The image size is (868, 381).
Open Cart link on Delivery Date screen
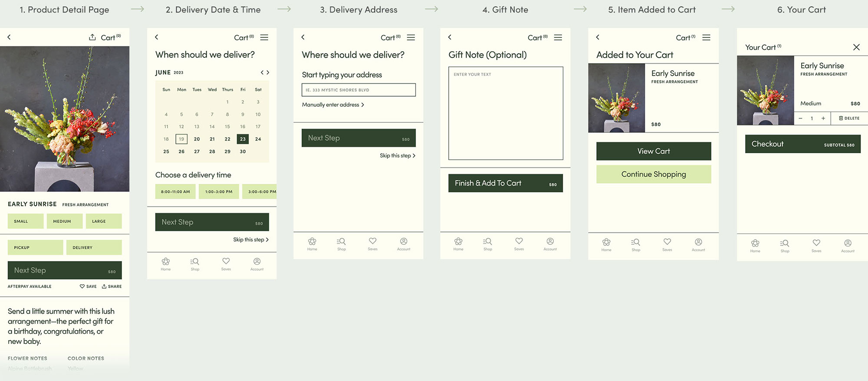pyautogui.click(x=244, y=37)
